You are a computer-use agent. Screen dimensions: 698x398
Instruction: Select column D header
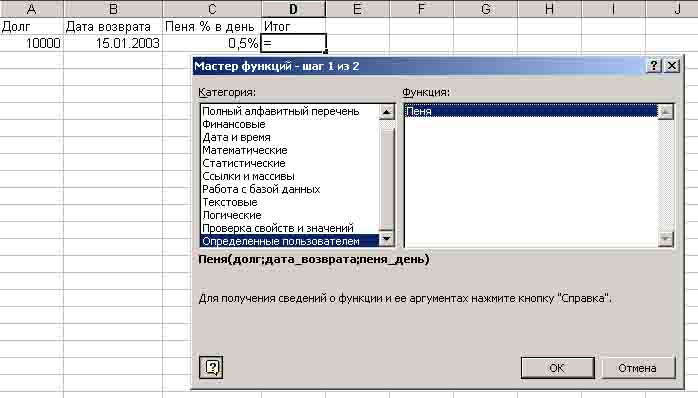pyautogui.click(x=293, y=8)
